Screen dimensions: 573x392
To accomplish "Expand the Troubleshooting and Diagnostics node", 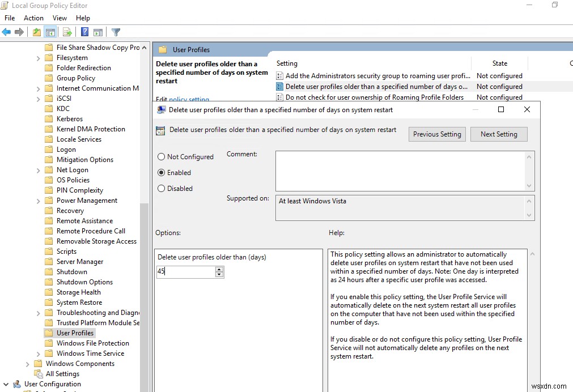I will click(37, 312).
